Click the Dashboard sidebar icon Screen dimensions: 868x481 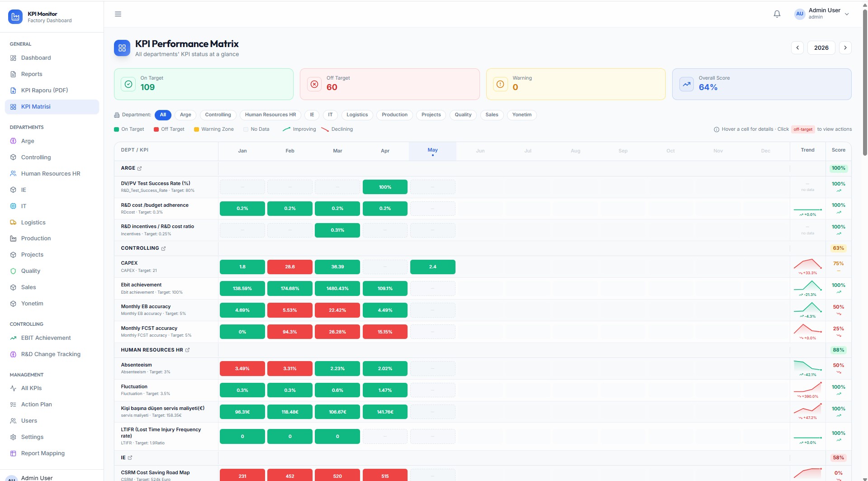13,58
